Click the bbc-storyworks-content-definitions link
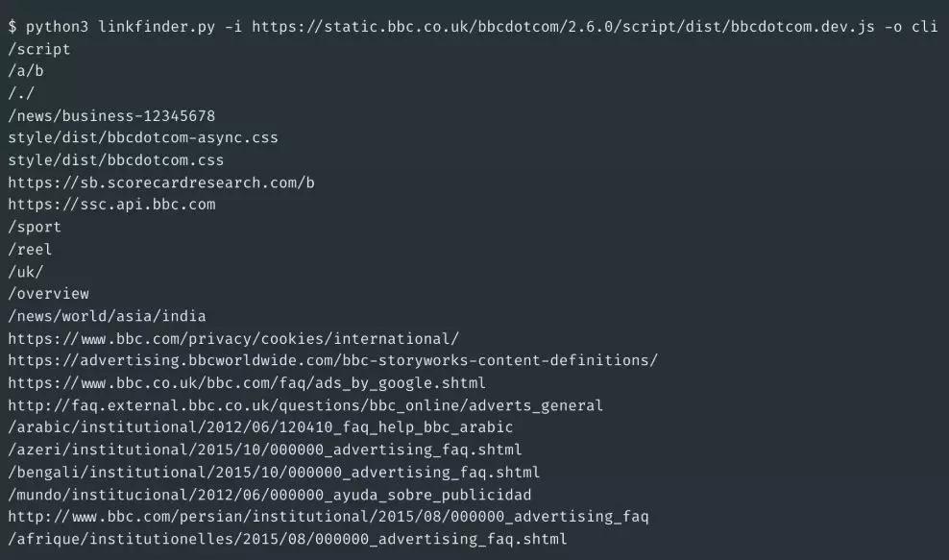 (x=332, y=360)
